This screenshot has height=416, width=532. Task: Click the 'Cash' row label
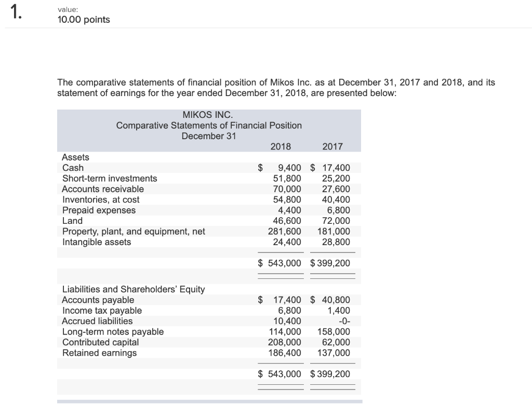pos(73,168)
